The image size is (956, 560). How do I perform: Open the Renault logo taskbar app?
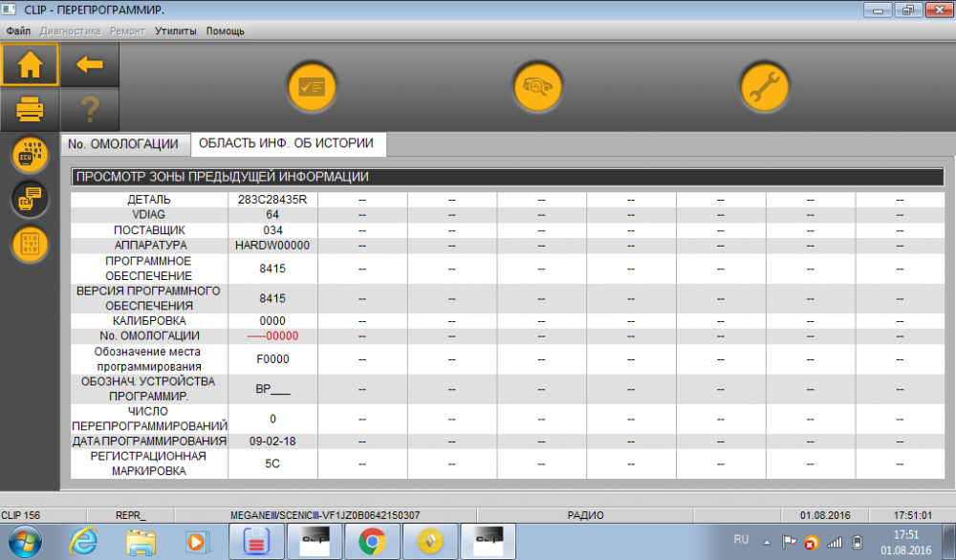[430, 542]
